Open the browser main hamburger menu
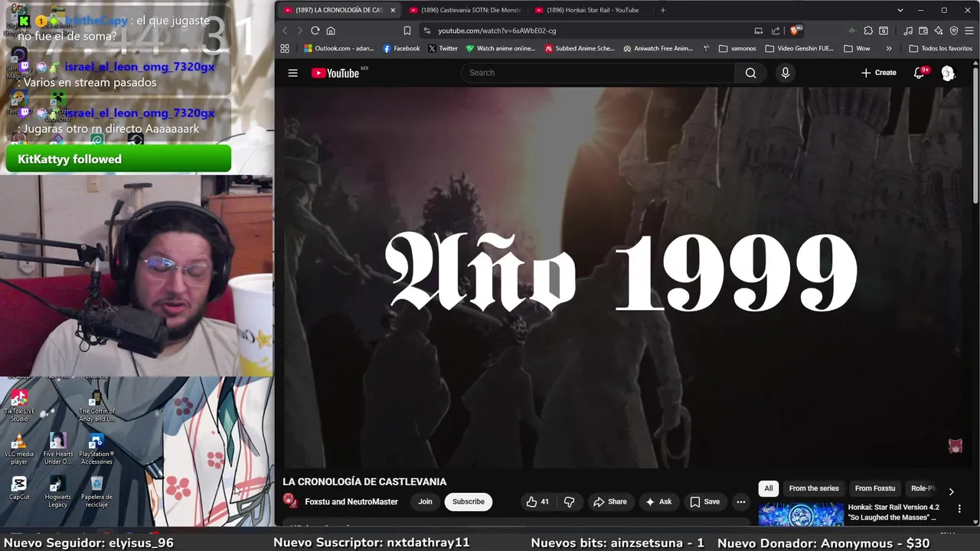The width and height of the screenshot is (980, 551). click(x=969, y=31)
